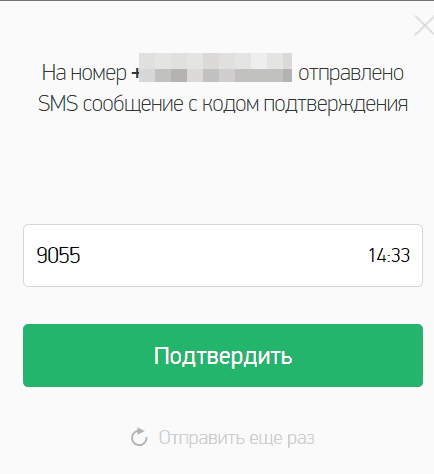Click the letter 'с' between 'сообщение' and 'кодом'

193,105
